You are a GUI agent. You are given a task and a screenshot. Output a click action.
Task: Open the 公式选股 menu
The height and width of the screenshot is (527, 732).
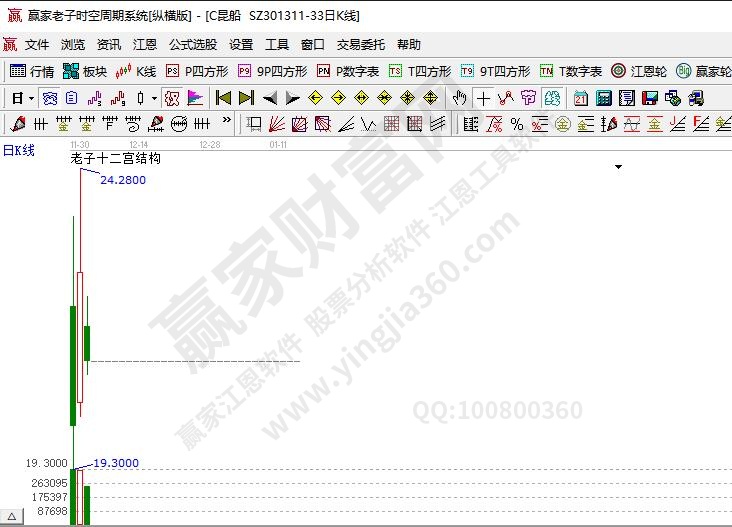[x=192, y=45]
